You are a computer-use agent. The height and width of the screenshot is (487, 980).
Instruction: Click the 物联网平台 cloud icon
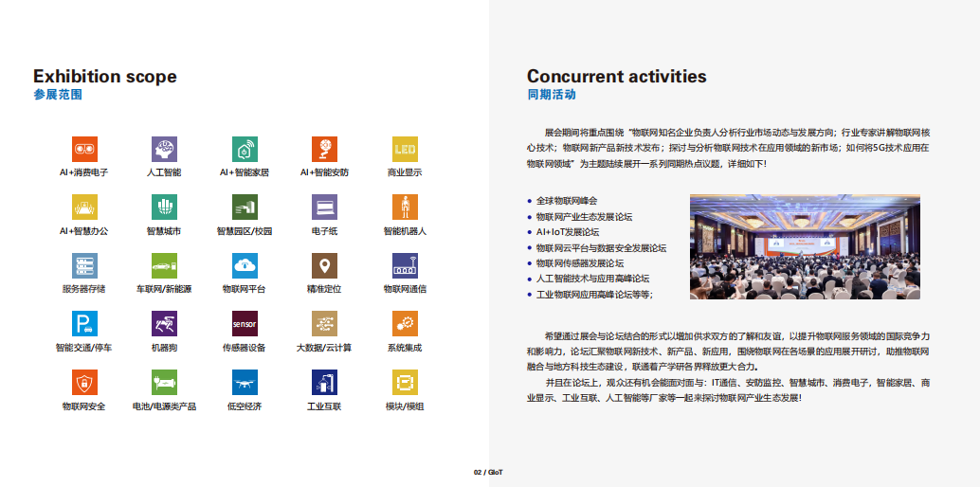click(245, 265)
